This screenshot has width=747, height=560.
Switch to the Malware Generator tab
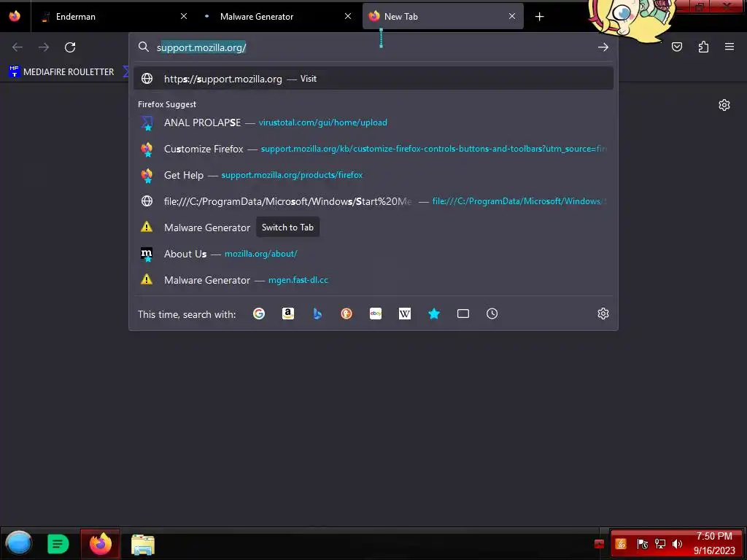[x=278, y=16]
